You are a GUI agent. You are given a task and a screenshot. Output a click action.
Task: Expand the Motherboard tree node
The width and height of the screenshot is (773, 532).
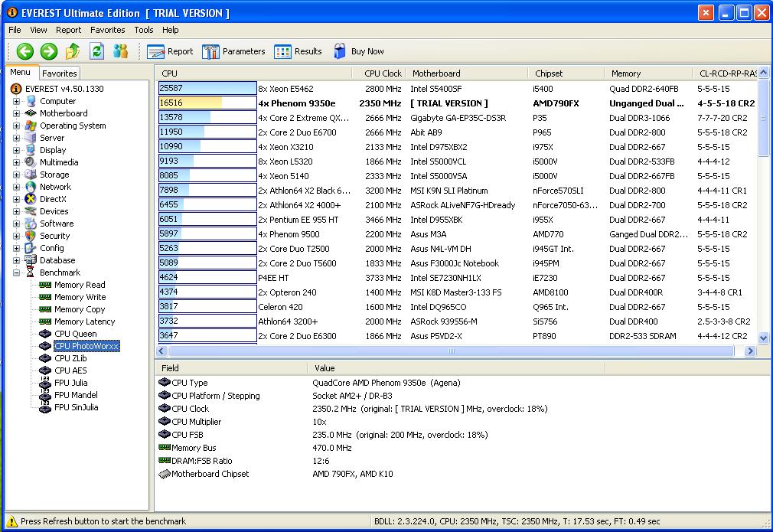coord(16,113)
